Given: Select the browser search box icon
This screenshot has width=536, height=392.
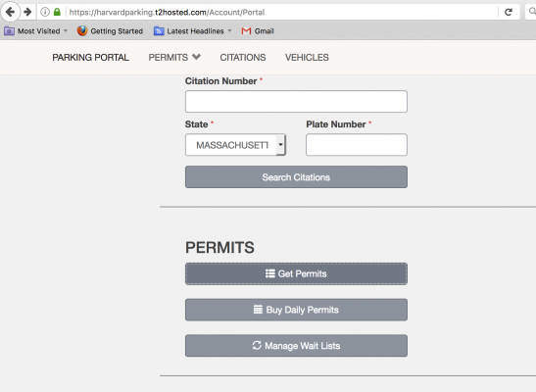Looking at the screenshot, I should coord(532,12).
